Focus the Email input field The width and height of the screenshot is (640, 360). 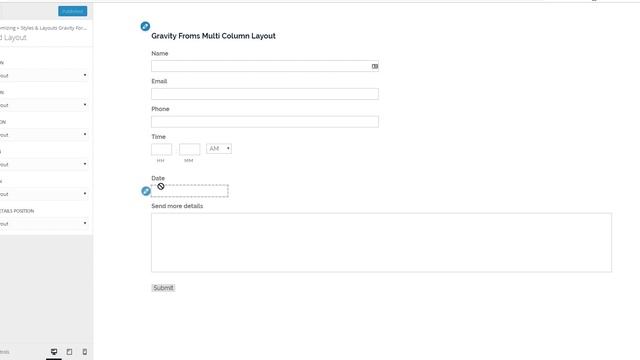click(265, 94)
